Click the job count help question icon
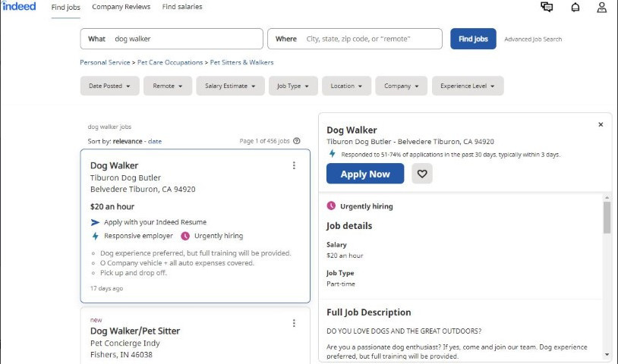 (x=297, y=141)
